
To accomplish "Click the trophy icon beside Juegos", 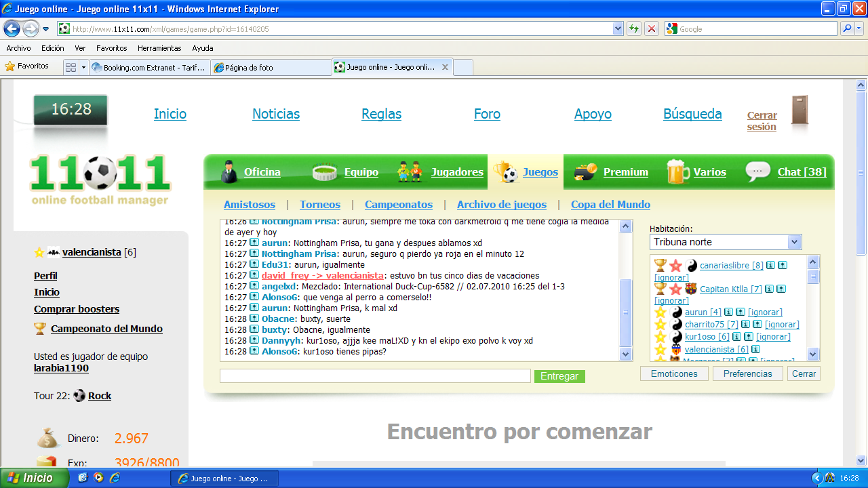I will coord(506,172).
